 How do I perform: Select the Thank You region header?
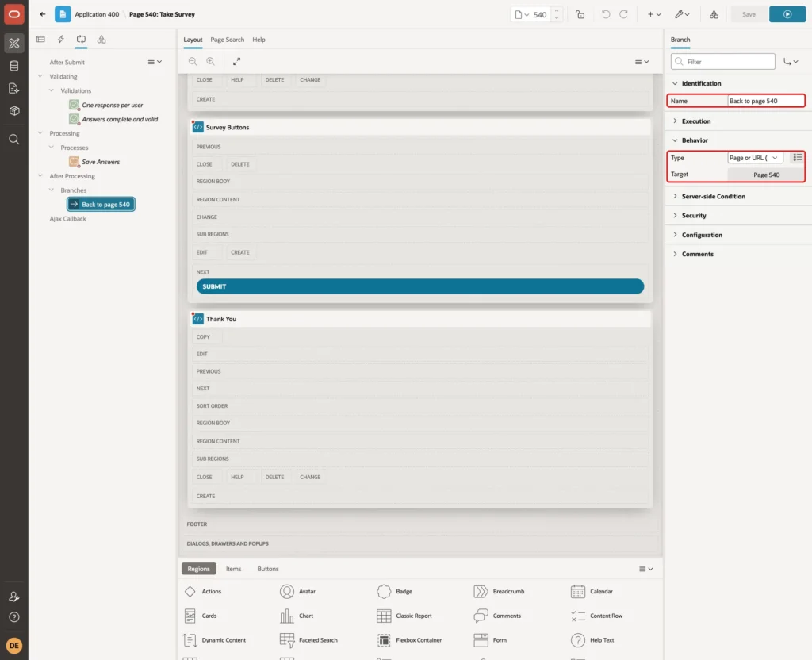click(x=420, y=319)
